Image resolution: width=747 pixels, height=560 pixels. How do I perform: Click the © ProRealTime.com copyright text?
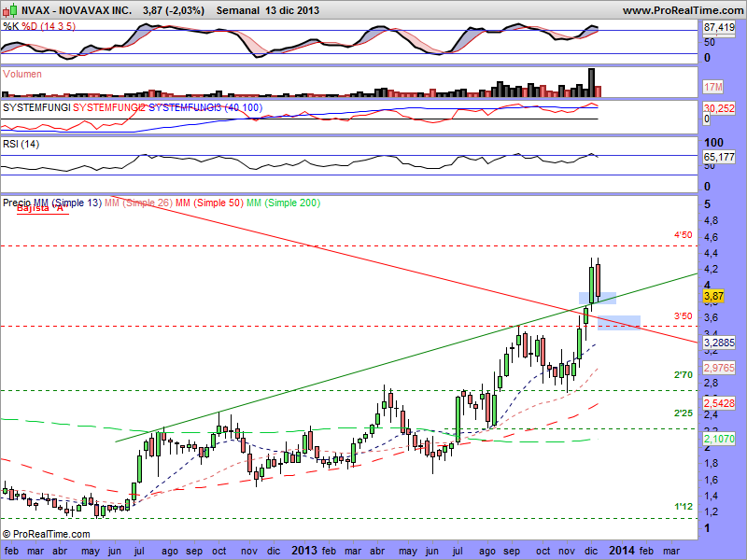pos(46,534)
